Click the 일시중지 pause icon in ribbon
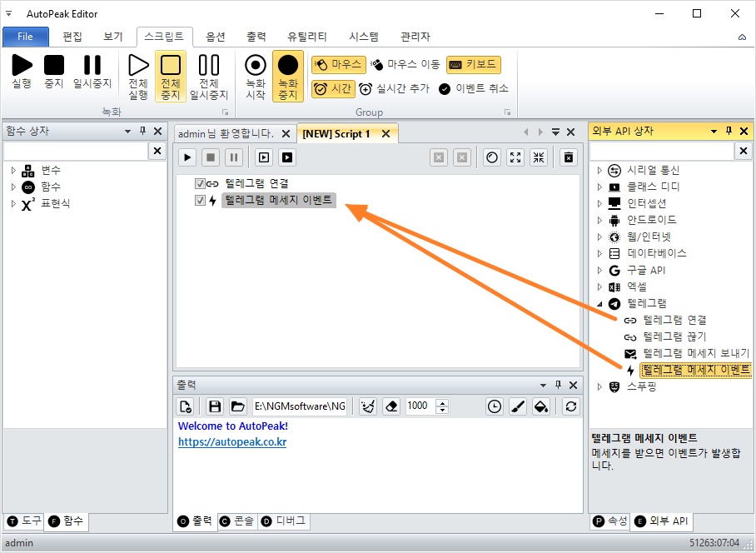 tap(92, 72)
